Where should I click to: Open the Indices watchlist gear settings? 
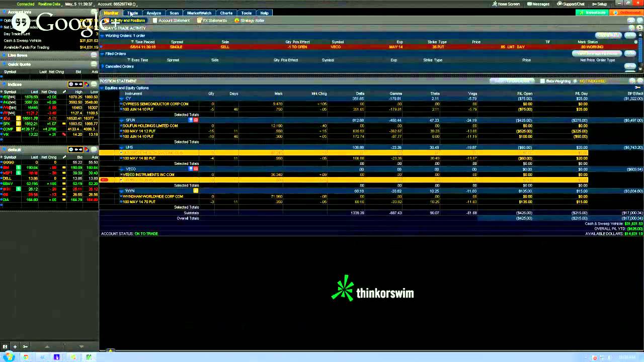pos(71,84)
